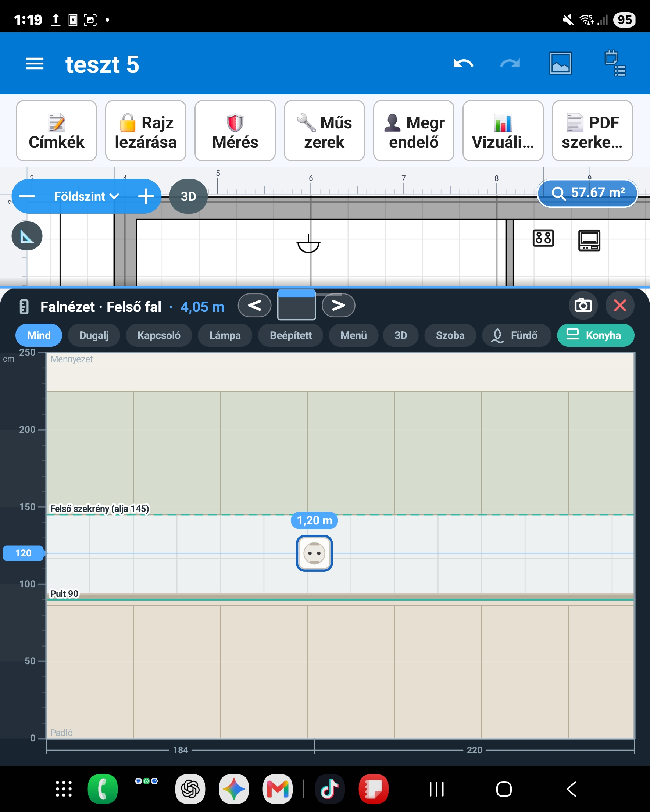Viewport: 650px width, 812px height.
Task: Open TikTok from the dock
Action: click(329, 789)
